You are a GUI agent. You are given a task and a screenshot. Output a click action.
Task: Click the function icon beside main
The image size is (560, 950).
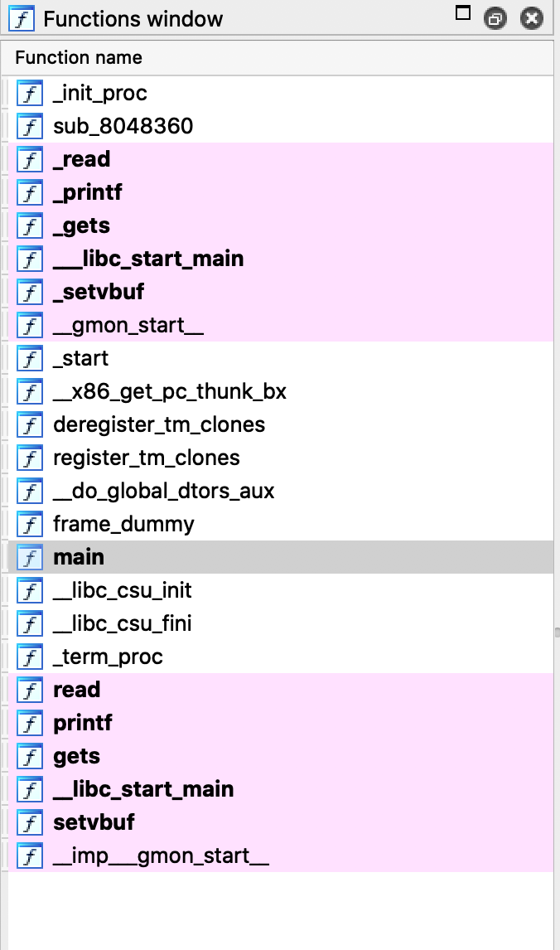(x=30, y=557)
